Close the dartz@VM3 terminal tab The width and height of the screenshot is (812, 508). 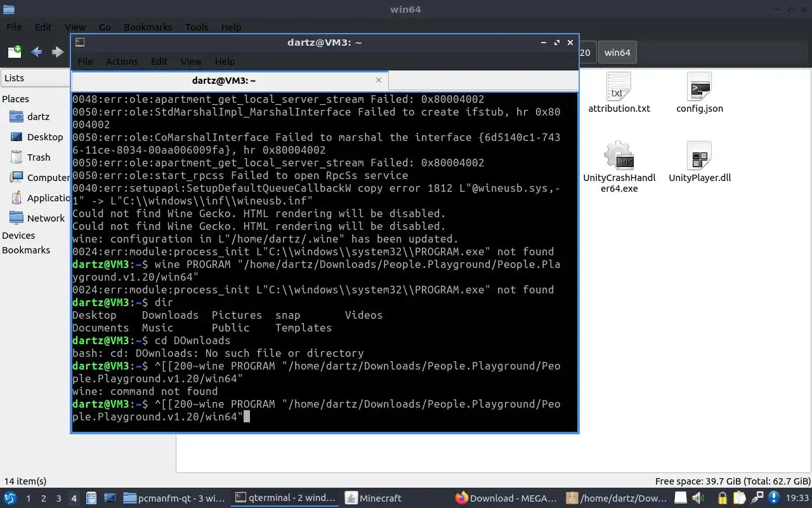[379, 80]
